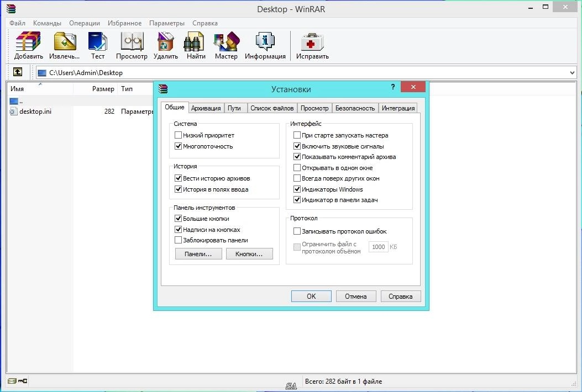The width and height of the screenshot is (582, 392).
Task: Click the dialog help question mark
Action: pos(393,87)
